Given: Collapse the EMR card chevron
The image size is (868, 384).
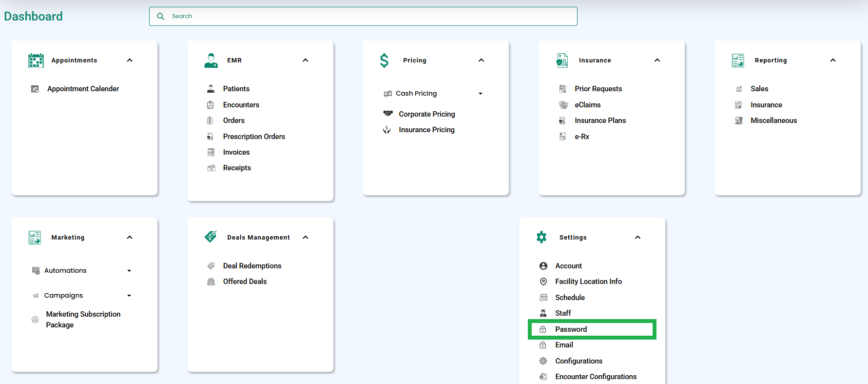Looking at the screenshot, I should tap(306, 61).
